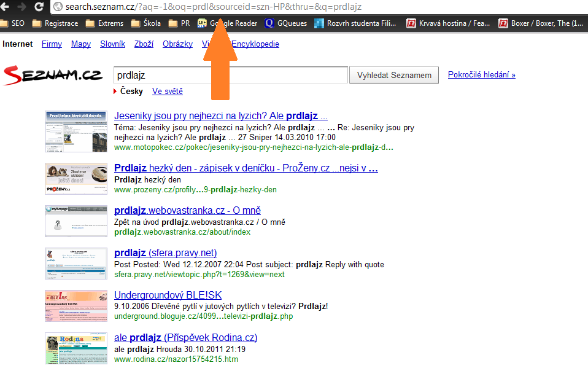The image size is (588, 368).
Task: Select the Česky search scope
Action: point(131,92)
